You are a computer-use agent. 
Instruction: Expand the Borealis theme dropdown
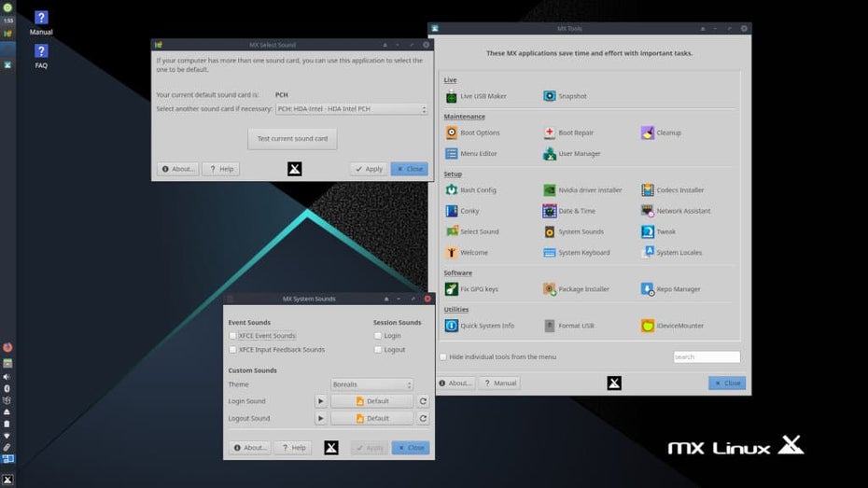[x=371, y=384]
